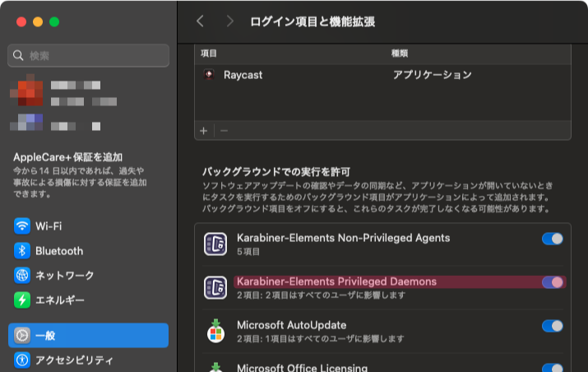Click the pixelated user account avatar
This screenshot has height=372, width=588.
[x=26, y=90]
